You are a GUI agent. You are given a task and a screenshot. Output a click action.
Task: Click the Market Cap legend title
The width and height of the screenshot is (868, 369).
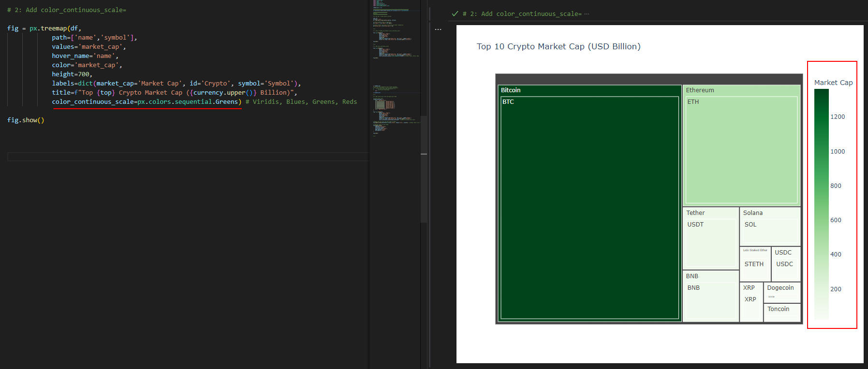click(x=833, y=83)
